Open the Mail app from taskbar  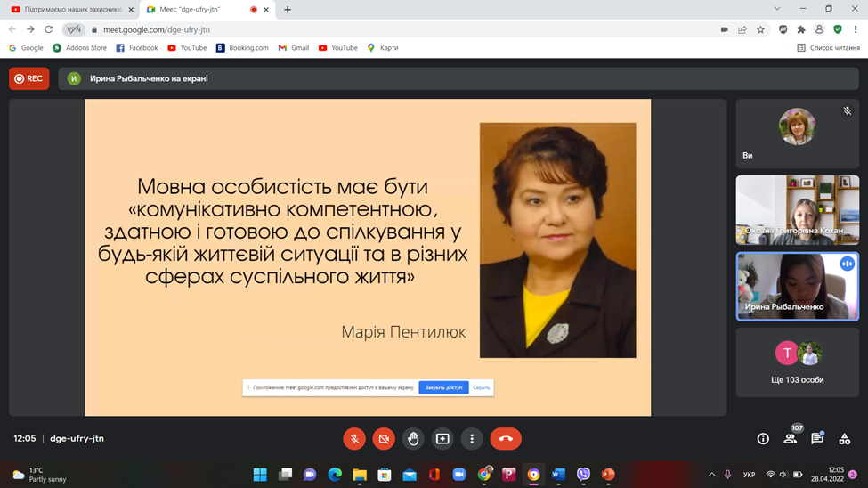tap(410, 475)
